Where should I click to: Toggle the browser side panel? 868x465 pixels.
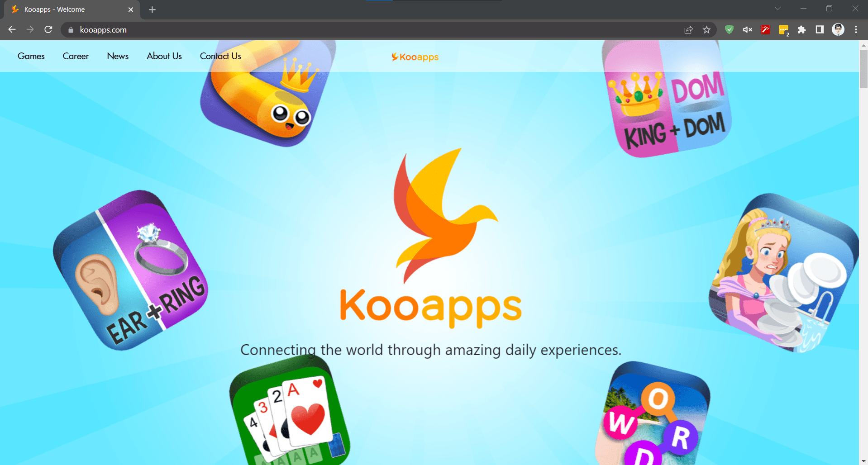click(x=820, y=29)
